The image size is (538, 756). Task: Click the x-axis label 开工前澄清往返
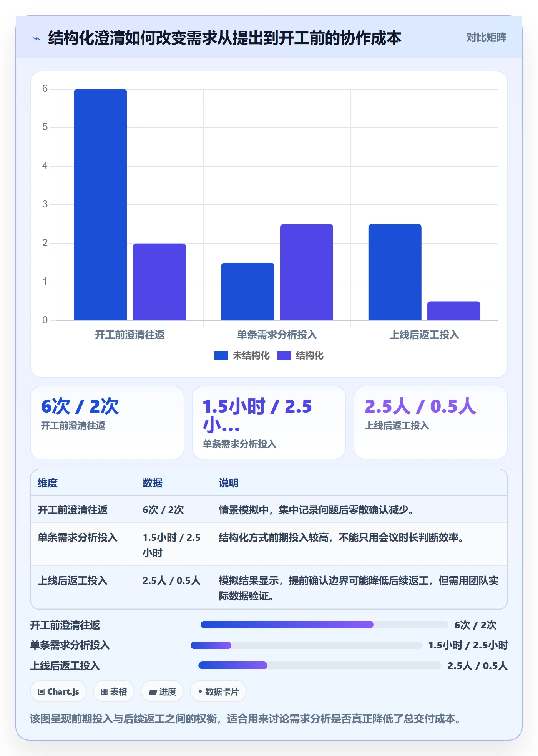[130, 335]
